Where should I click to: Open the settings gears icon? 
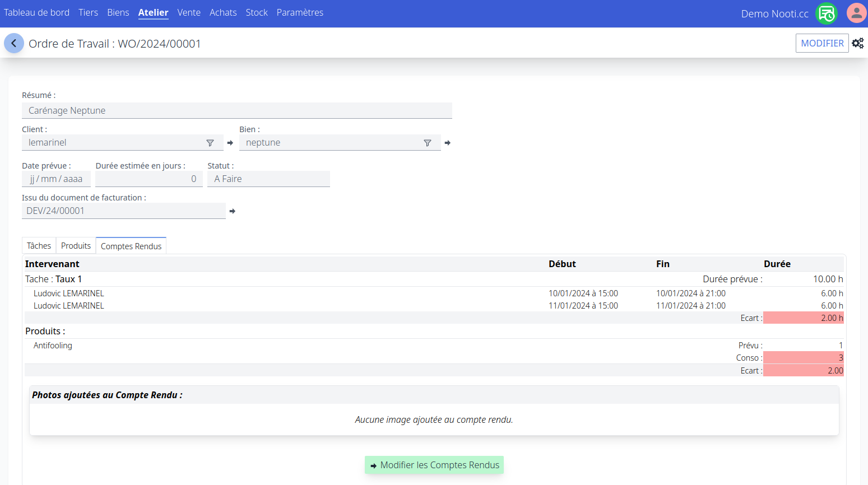(x=857, y=43)
